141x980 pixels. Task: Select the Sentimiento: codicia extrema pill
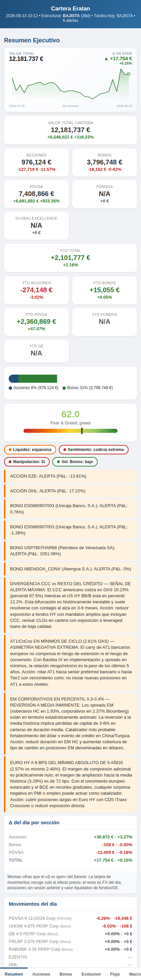point(93,450)
